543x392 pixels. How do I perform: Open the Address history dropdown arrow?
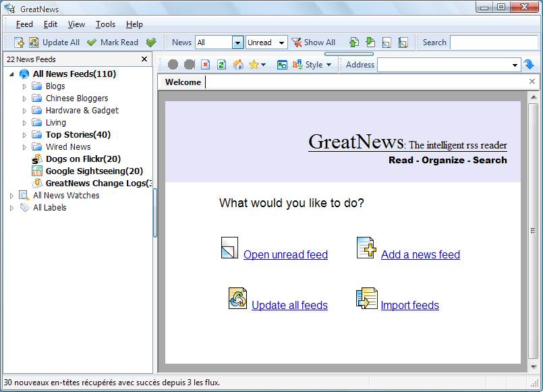[515, 65]
